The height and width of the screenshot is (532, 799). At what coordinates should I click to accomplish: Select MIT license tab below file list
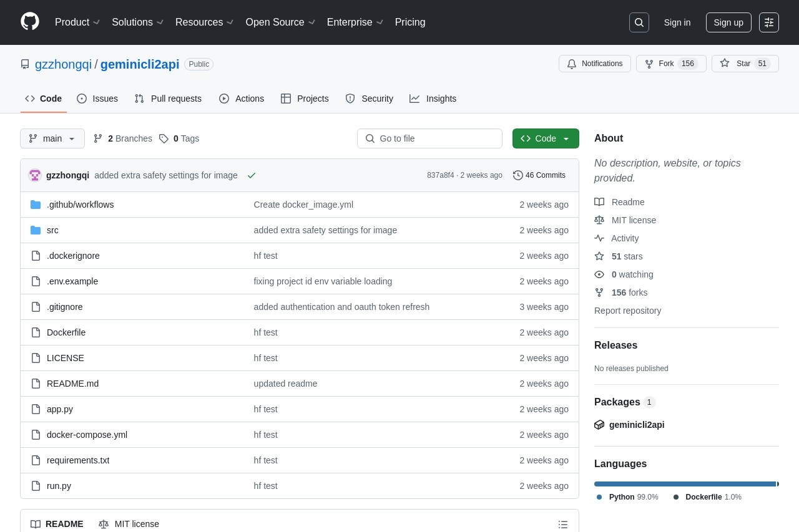click(129, 524)
